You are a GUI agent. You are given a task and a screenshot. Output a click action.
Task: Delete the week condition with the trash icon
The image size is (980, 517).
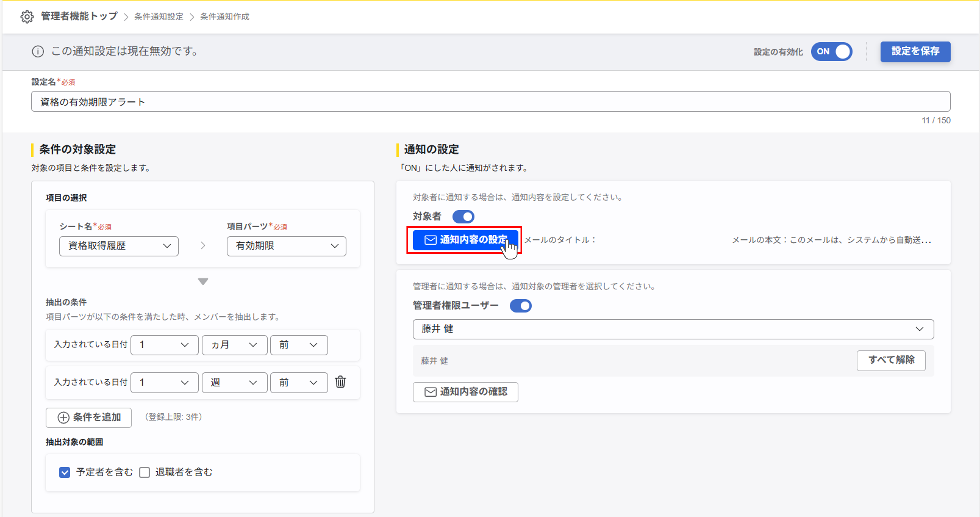[x=341, y=382]
